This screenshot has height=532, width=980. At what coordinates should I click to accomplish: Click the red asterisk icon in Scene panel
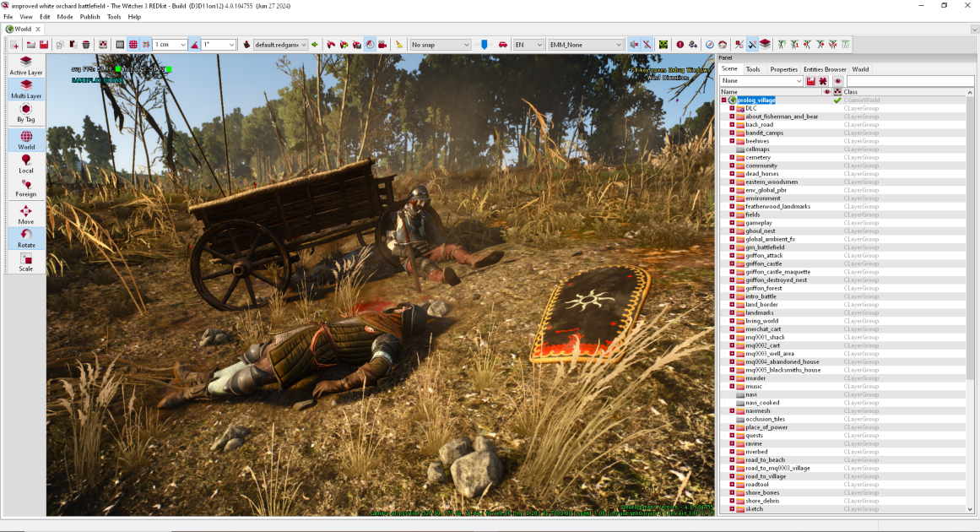[823, 81]
